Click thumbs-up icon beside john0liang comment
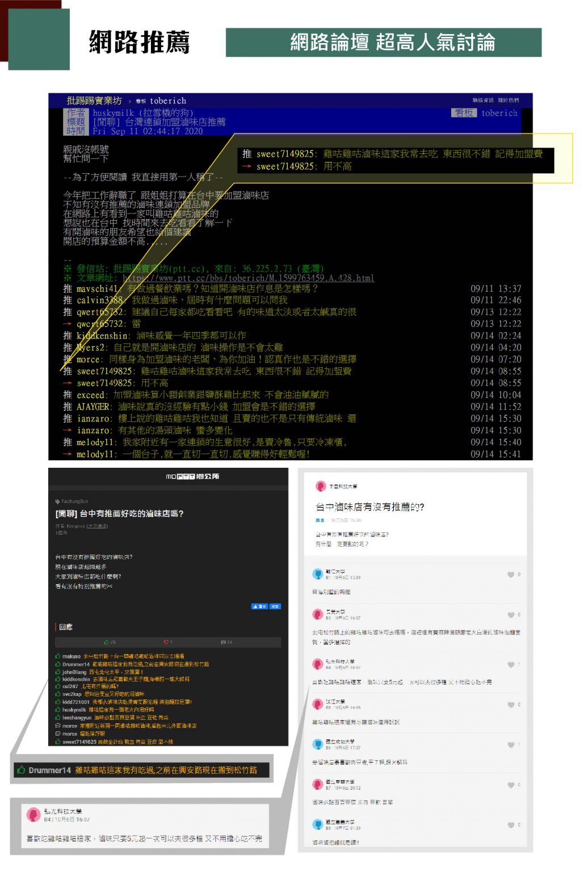588x872 pixels. pos(58,672)
